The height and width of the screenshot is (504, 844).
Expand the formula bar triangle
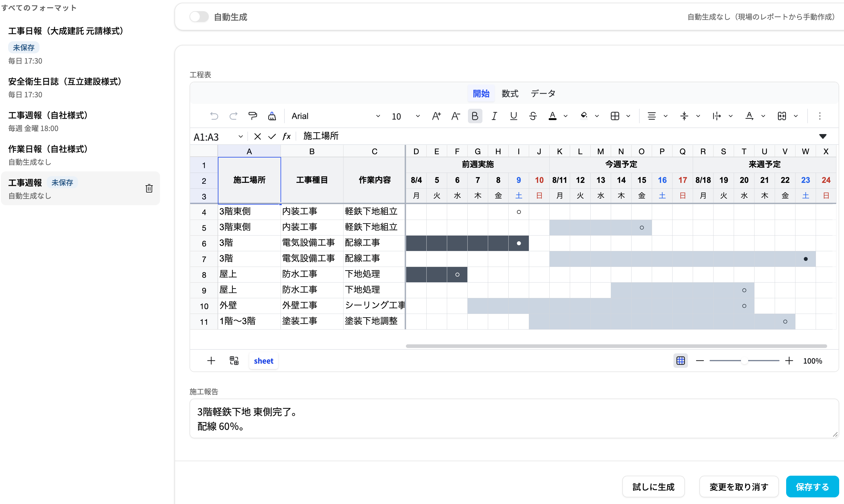pyautogui.click(x=823, y=136)
